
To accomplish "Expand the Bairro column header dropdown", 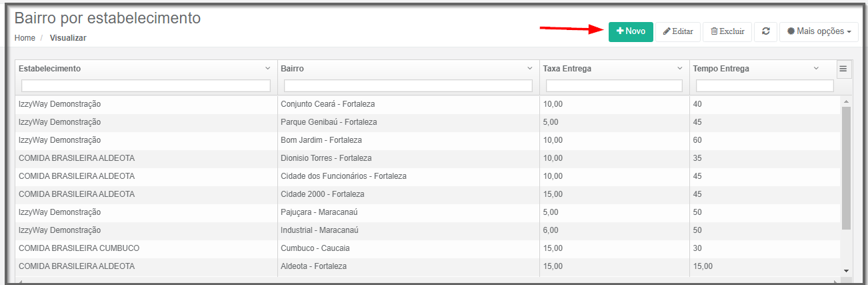I will [530, 69].
